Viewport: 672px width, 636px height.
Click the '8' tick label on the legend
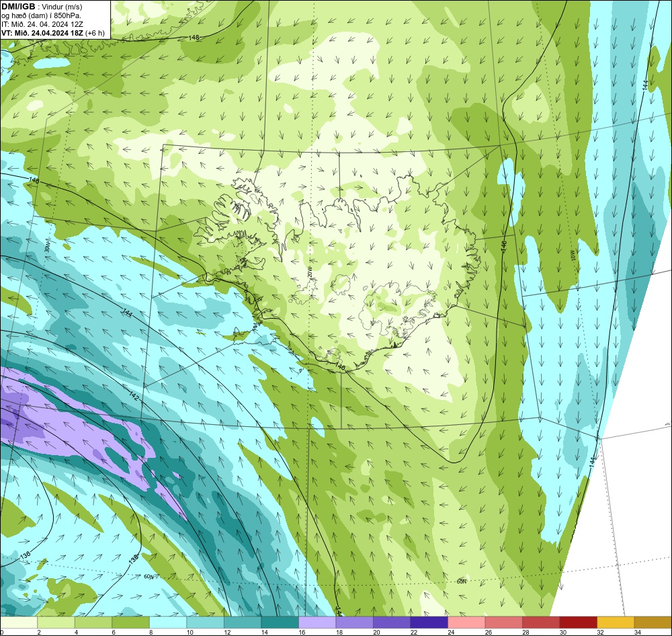pos(151,632)
